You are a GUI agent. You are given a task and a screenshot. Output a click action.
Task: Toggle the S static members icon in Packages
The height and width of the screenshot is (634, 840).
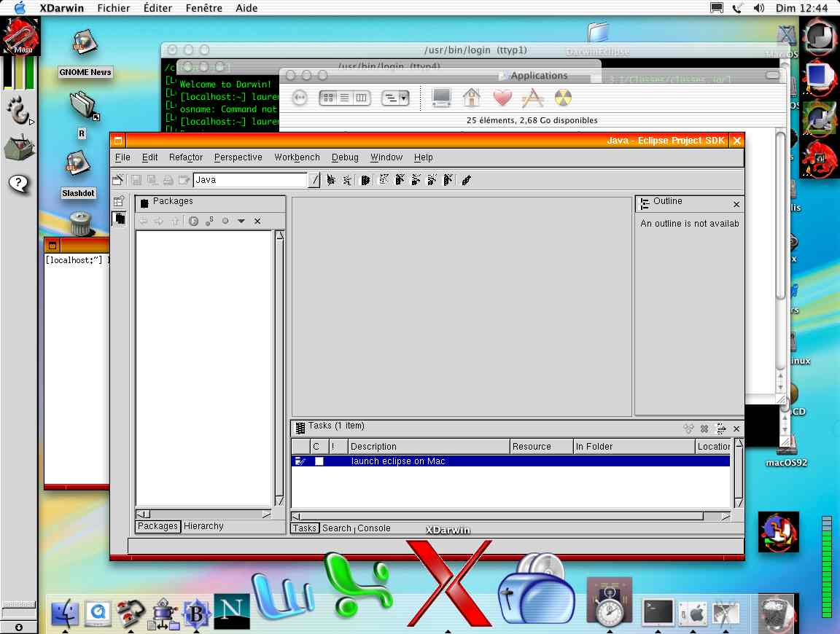click(209, 221)
